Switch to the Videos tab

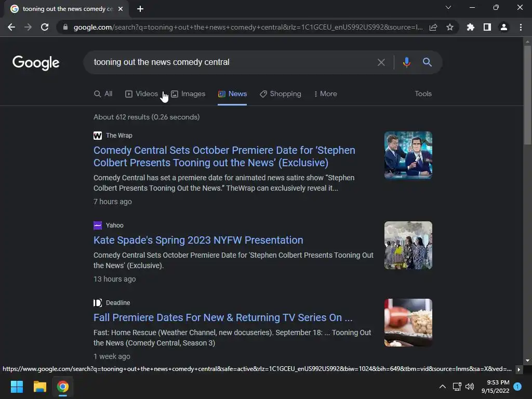(x=141, y=94)
